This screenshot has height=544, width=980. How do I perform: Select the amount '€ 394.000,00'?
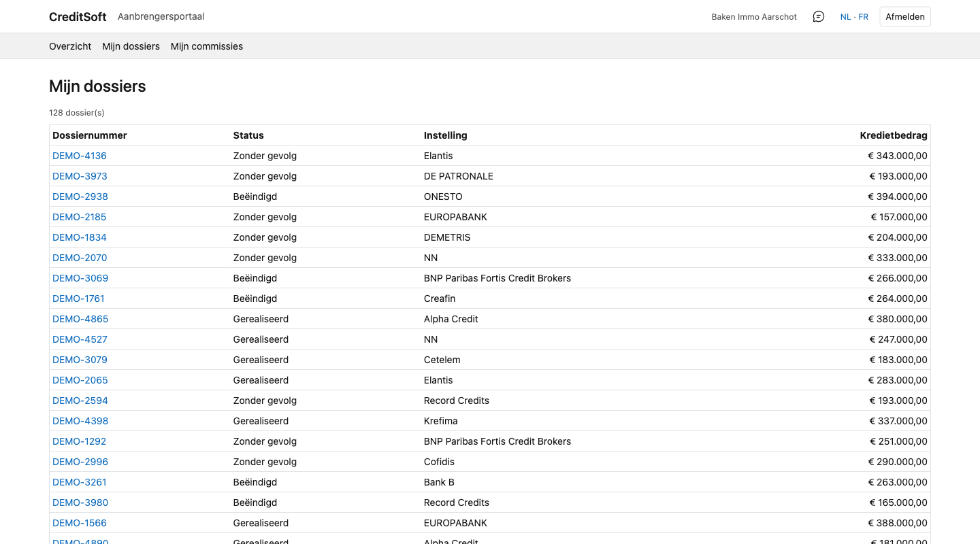(898, 197)
